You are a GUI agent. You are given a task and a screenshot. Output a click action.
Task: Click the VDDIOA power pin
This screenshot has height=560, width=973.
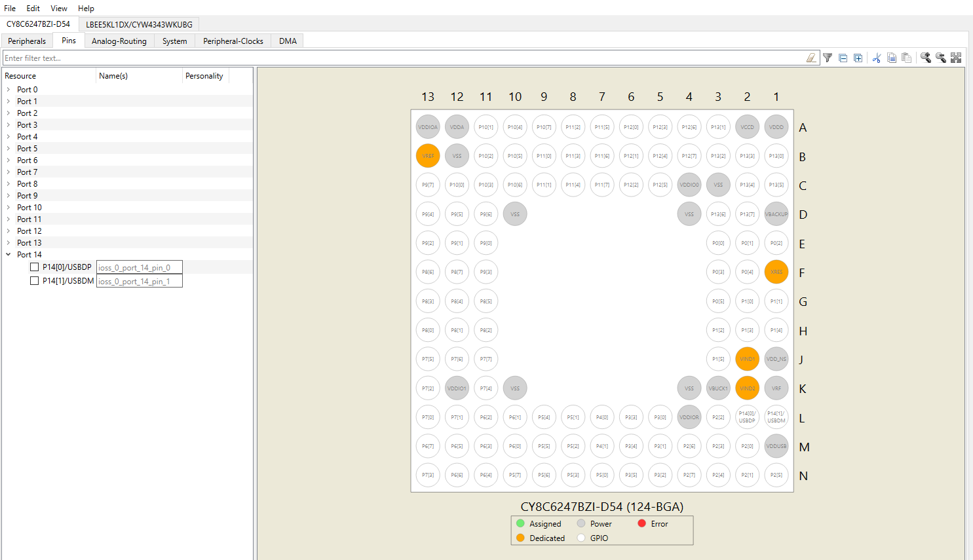pos(428,127)
